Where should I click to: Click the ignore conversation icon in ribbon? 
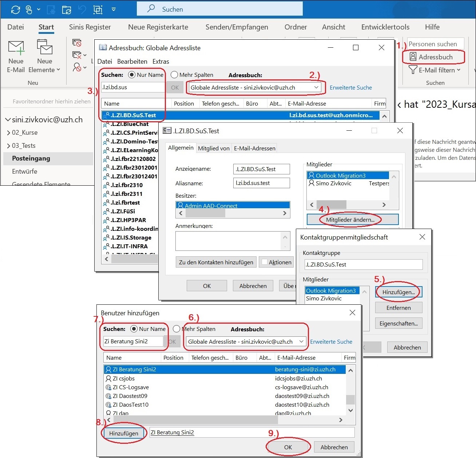point(77,43)
